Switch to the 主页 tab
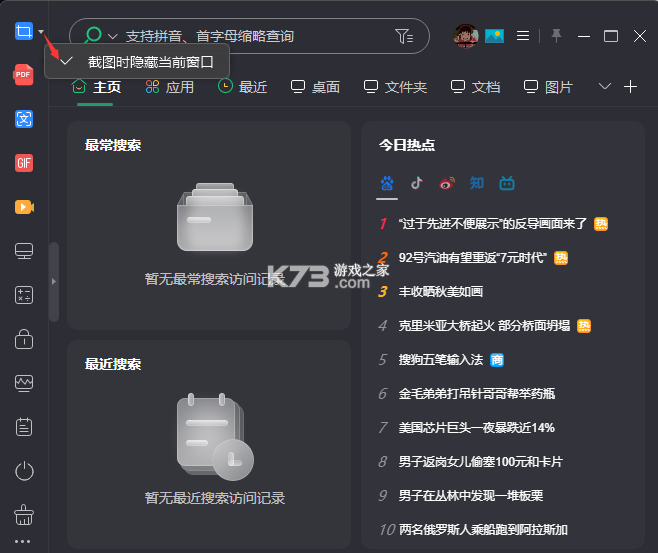 tap(96, 87)
